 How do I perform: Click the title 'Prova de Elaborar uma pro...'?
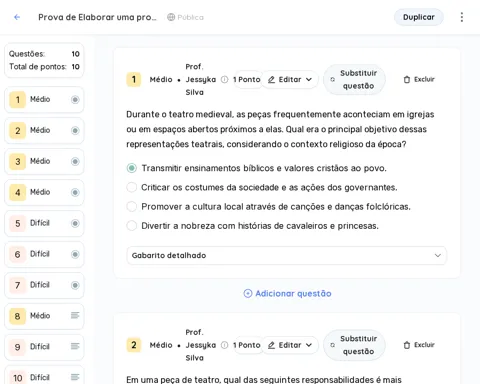tap(97, 17)
